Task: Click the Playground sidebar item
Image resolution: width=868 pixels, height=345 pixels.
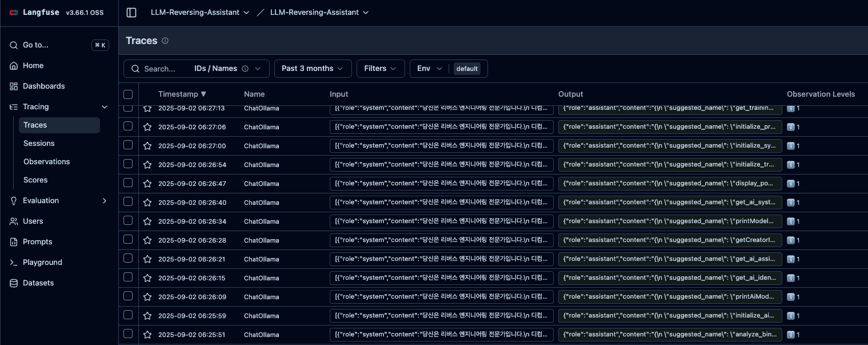Action: [x=42, y=263]
